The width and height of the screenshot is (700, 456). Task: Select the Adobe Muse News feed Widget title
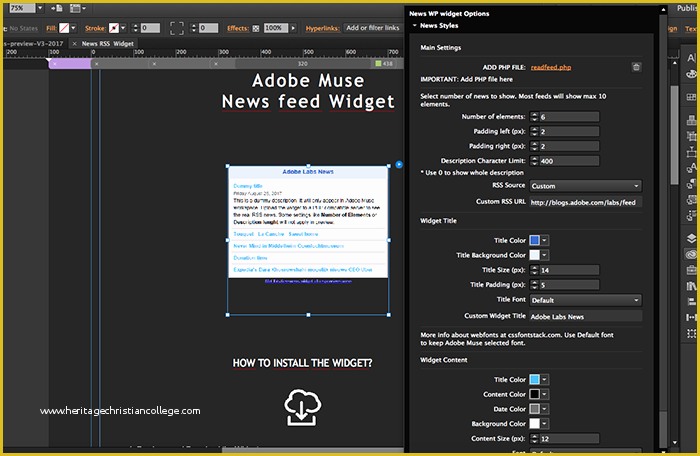tap(308, 91)
